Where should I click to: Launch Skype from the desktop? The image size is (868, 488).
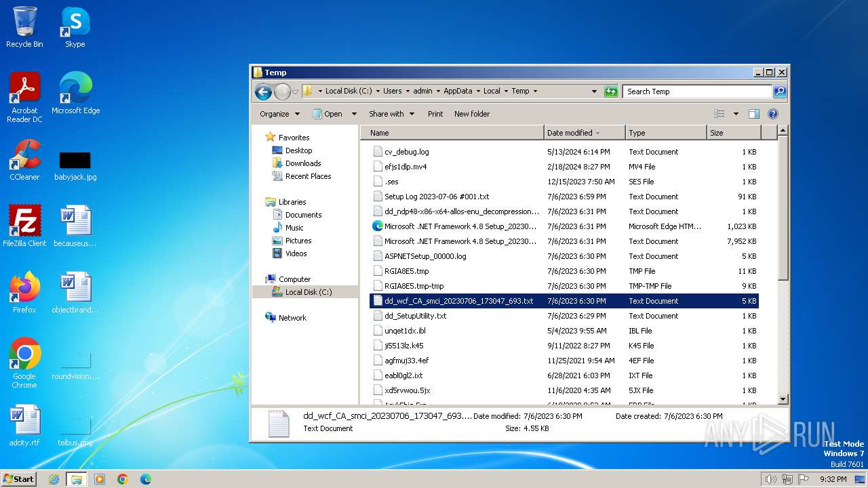tap(75, 27)
